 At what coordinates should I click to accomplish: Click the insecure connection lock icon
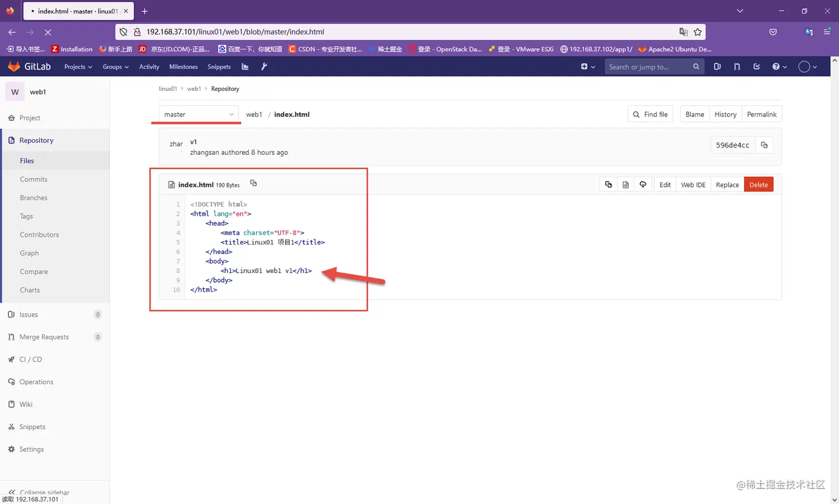click(137, 32)
